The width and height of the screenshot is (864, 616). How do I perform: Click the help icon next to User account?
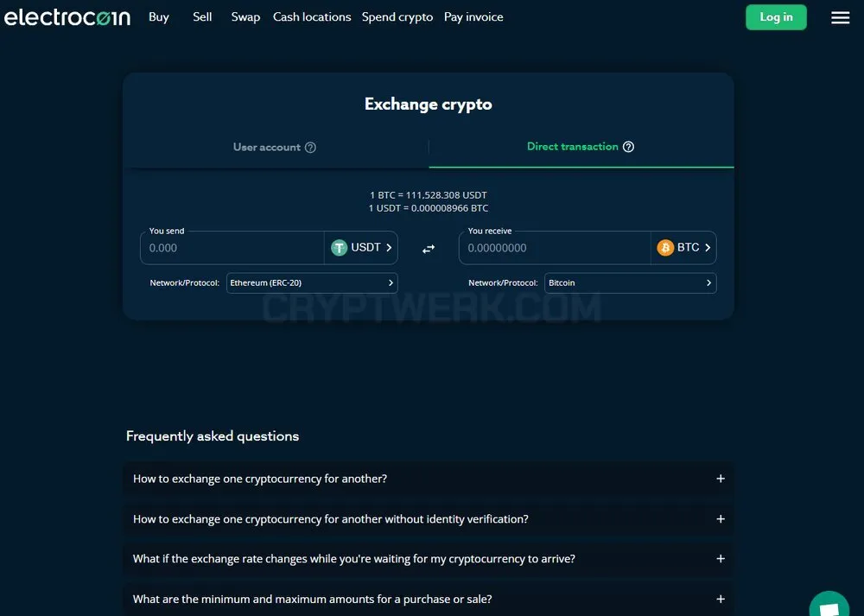(x=310, y=147)
